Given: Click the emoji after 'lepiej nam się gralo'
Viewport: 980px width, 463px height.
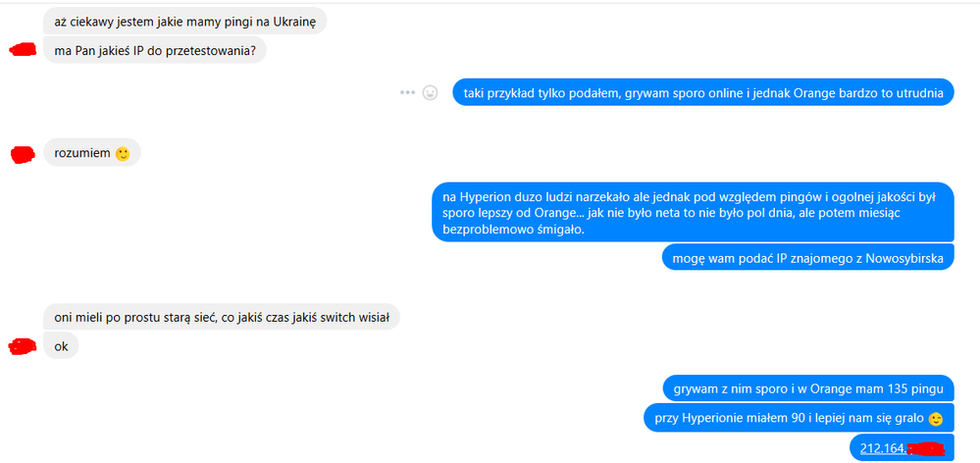Looking at the screenshot, I should point(936,420).
